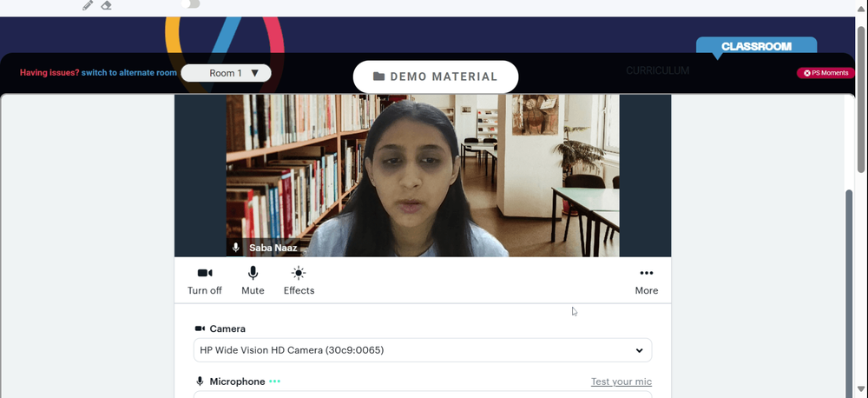This screenshot has height=398, width=868.
Task: Open the Camera device dropdown
Action: pyautogui.click(x=423, y=350)
